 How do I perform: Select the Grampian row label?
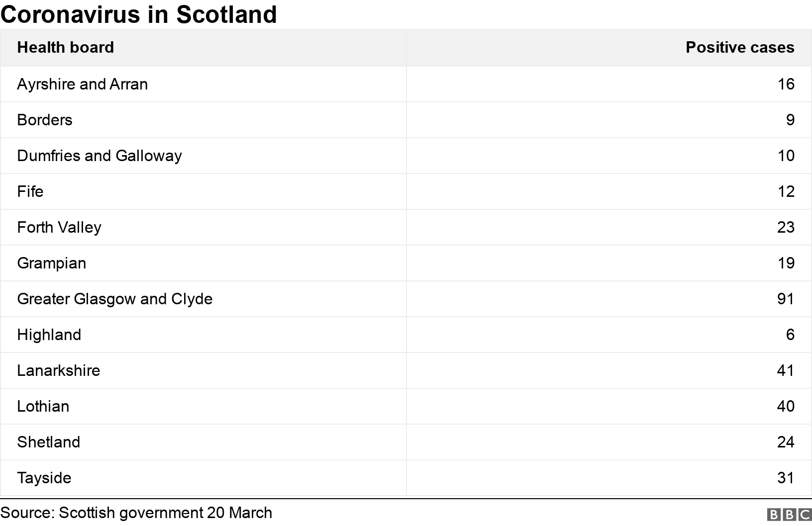click(x=52, y=263)
